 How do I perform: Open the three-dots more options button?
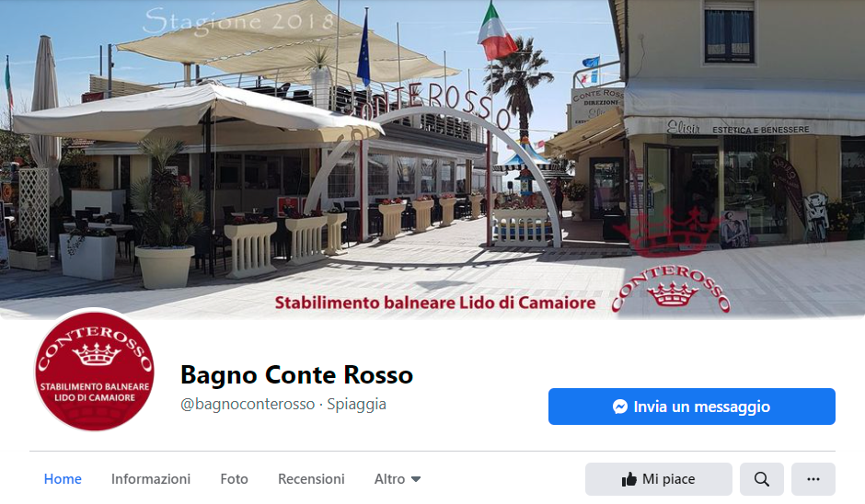pyautogui.click(x=813, y=479)
